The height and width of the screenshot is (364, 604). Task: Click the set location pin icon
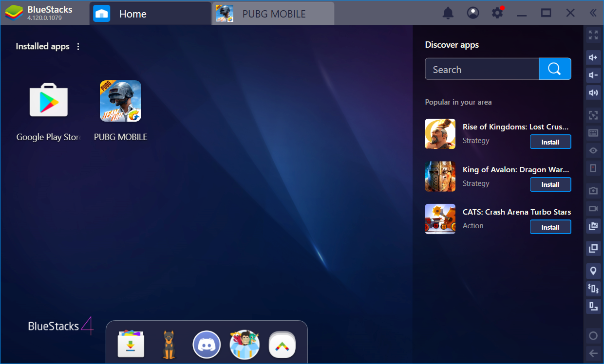pos(593,271)
